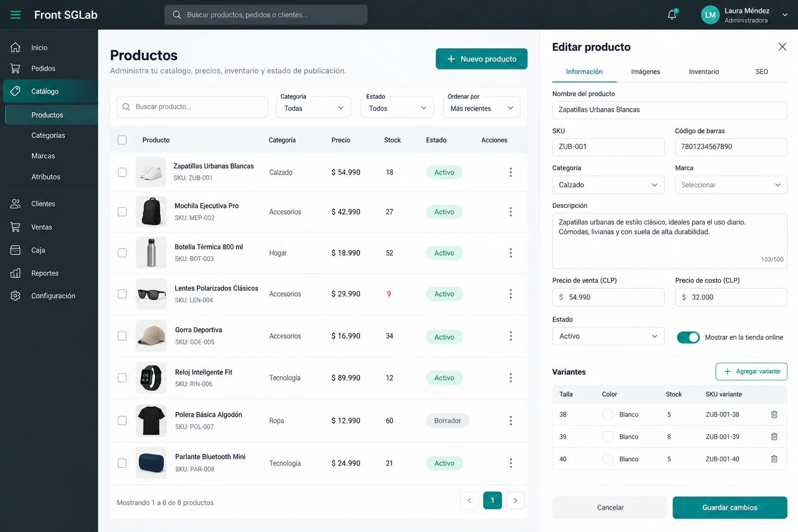Click the Caja register icon
Viewport: 798px width, 532px height.
[16, 250]
